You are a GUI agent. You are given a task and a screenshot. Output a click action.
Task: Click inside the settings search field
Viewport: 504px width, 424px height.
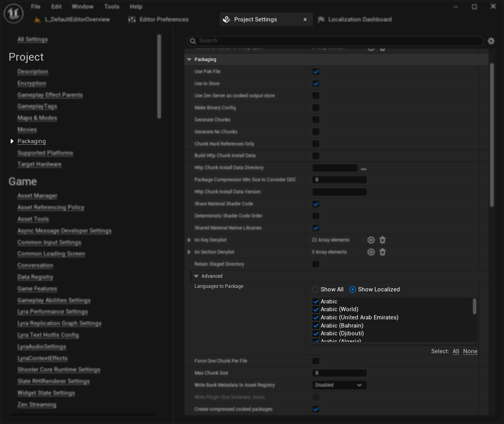coord(335,40)
